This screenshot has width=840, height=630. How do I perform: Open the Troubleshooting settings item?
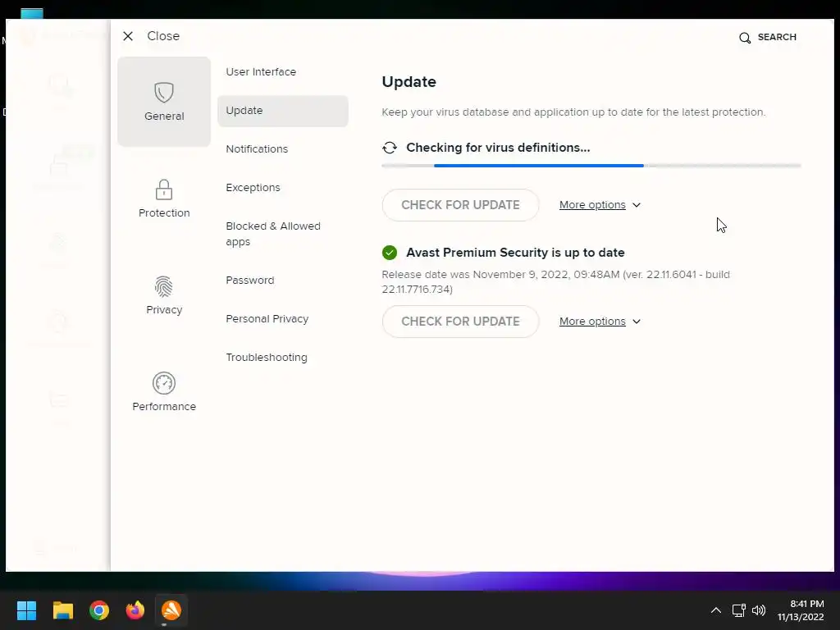click(267, 358)
